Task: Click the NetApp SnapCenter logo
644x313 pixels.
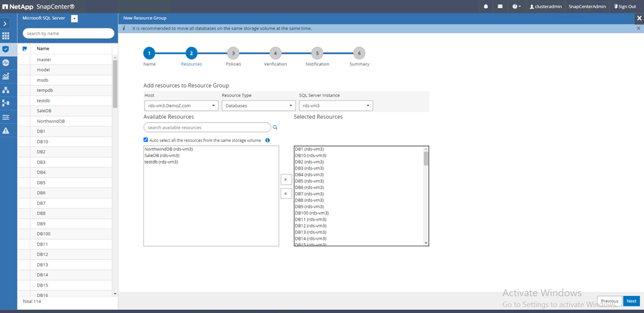Action: pyautogui.click(x=39, y=7)
